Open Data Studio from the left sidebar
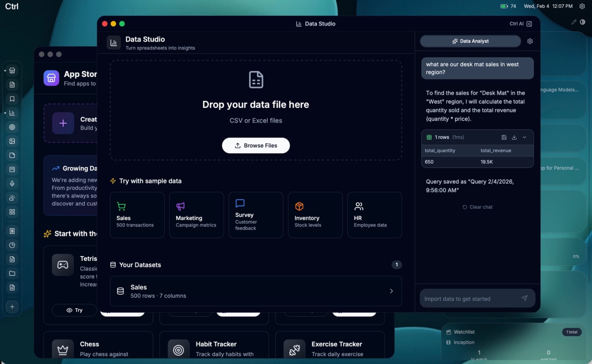592x364 pixels. click(12, 113)
